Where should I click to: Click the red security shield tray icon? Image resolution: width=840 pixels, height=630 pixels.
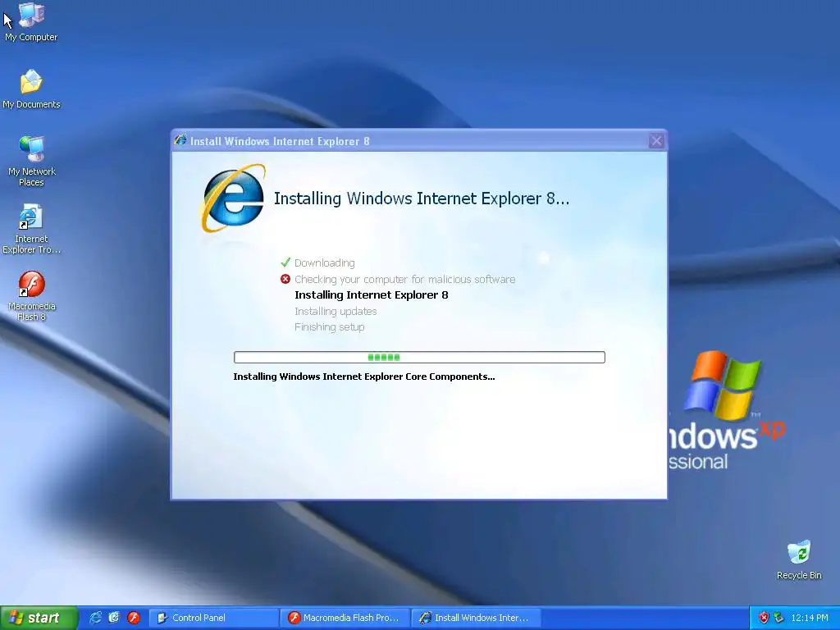tap(764, 618)
